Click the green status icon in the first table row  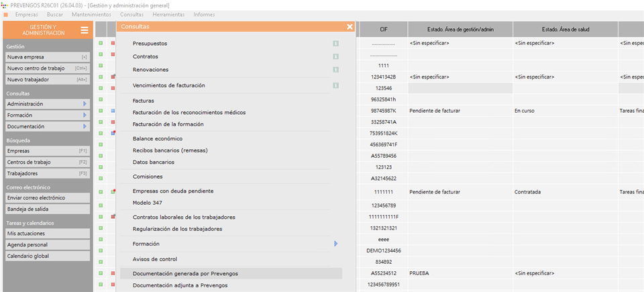pyautogui.click(x=101, y=44)
